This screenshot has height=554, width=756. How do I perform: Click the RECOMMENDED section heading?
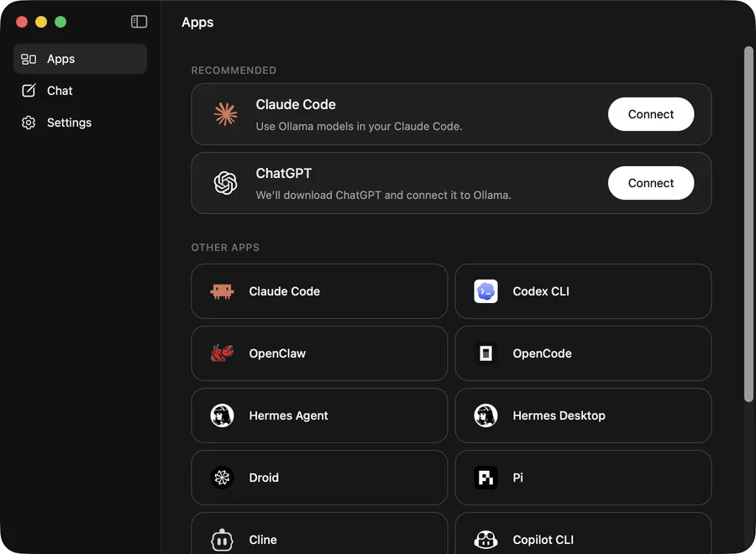[234, 71]
